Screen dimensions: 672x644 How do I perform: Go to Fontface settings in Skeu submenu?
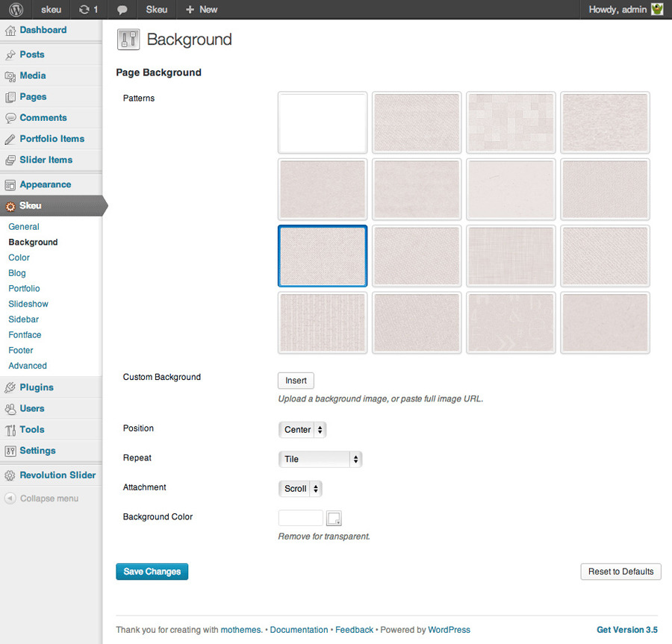pos(25,335)
